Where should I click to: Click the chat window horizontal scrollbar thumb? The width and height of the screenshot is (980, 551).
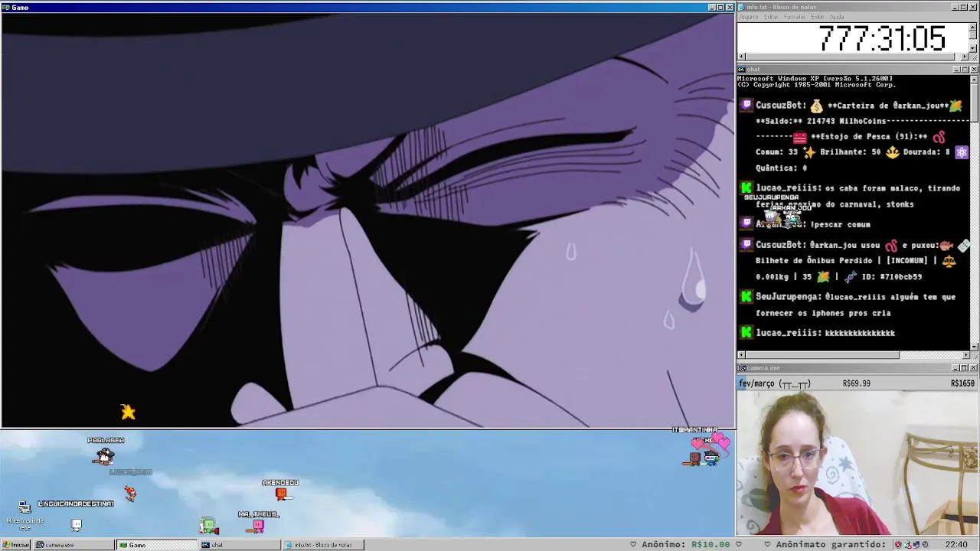[822, 355]
